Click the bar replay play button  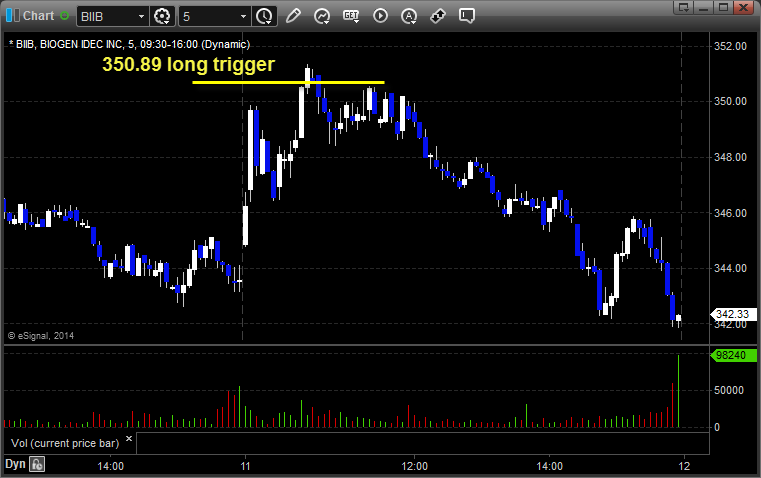(380, 16)
